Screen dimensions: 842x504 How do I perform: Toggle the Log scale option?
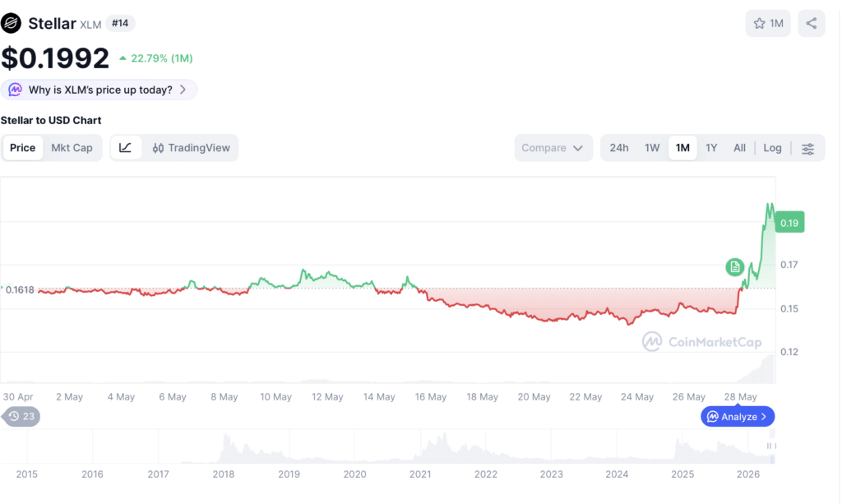coord(772,148)
